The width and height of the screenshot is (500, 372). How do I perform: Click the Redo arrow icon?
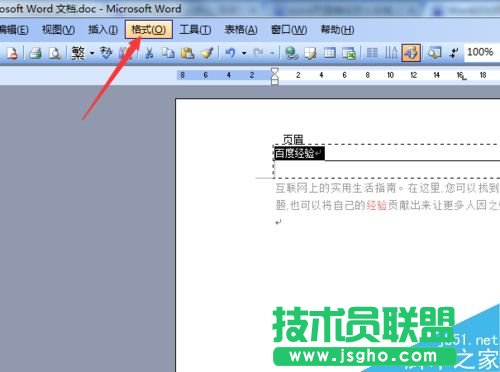click(258, 53)
